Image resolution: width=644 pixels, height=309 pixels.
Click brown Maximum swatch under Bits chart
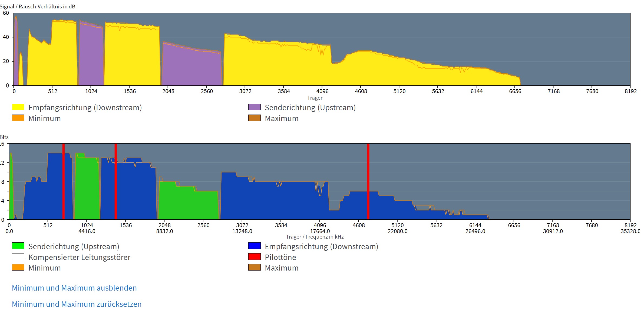(254, 268)
